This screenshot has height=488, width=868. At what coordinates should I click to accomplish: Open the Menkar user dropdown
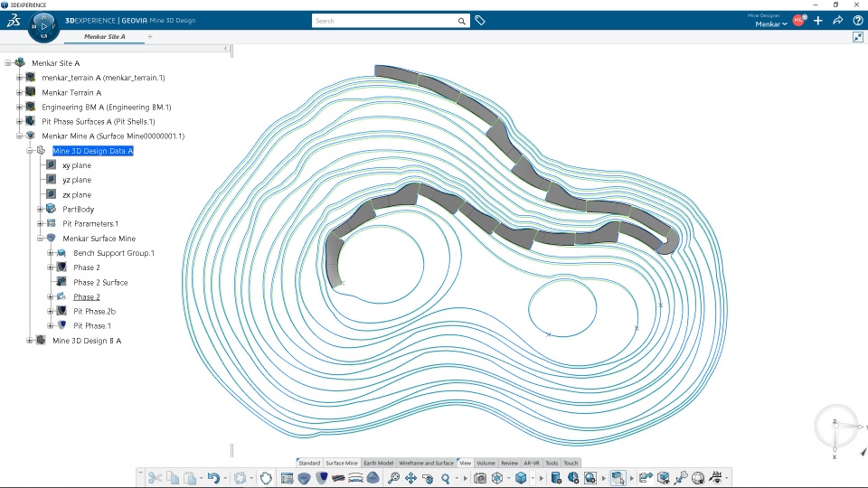tap(771, 23)
